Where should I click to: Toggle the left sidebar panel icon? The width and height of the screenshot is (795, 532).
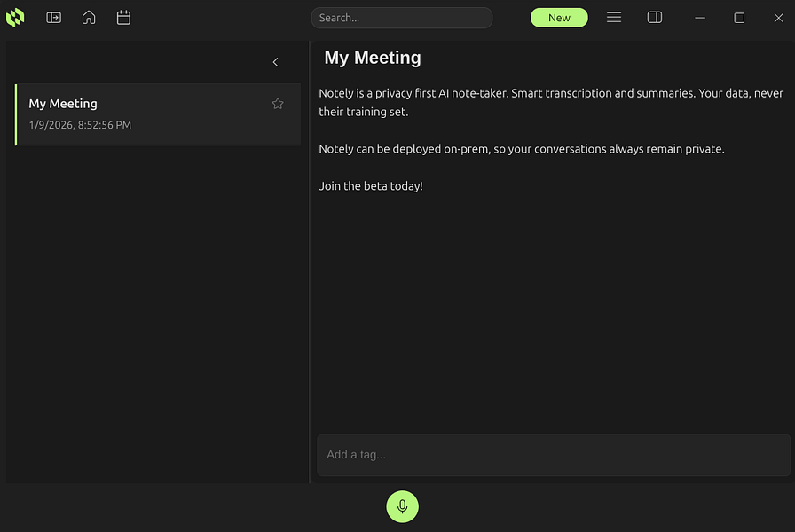click(x=54, y=18)
